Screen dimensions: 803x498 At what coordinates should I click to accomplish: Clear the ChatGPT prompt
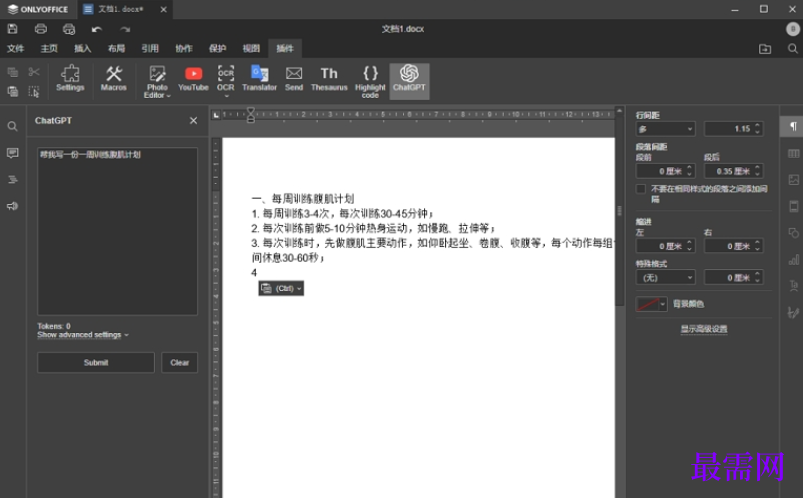coord(179,362)
